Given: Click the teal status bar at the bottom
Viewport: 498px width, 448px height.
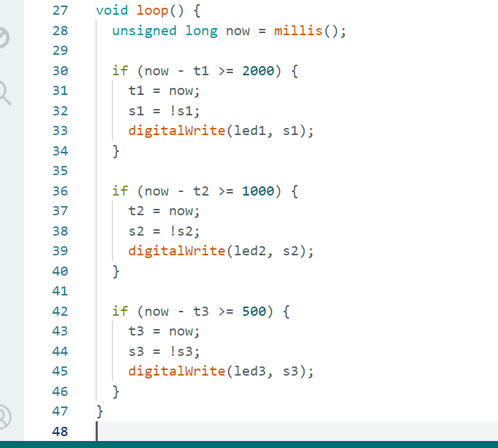Looking at the screenshot, I should click(x=249, y=444).
